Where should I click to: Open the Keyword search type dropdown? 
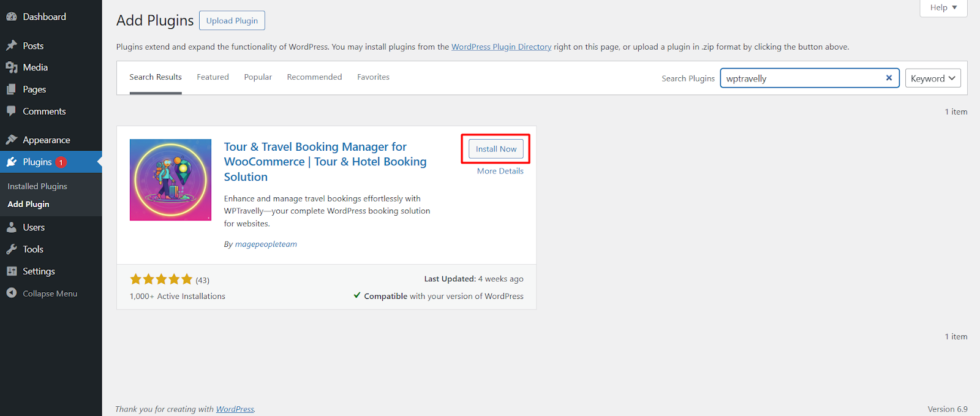(932, 78)
